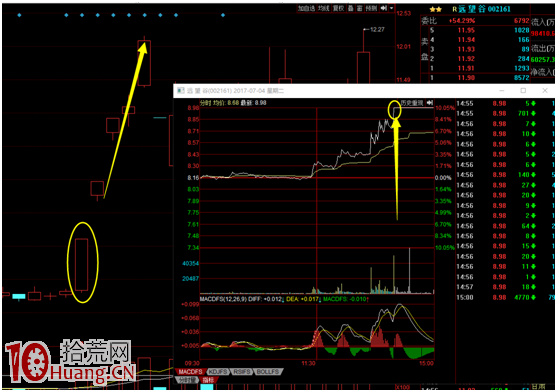
Task: Toggle the 均线 moving average button
Action: tap(323, 8)
